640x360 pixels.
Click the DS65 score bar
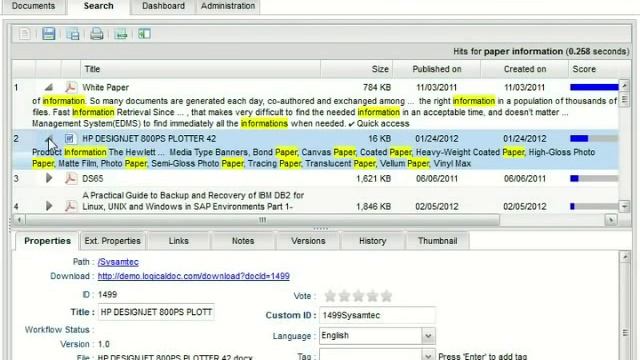click(594, 178)
